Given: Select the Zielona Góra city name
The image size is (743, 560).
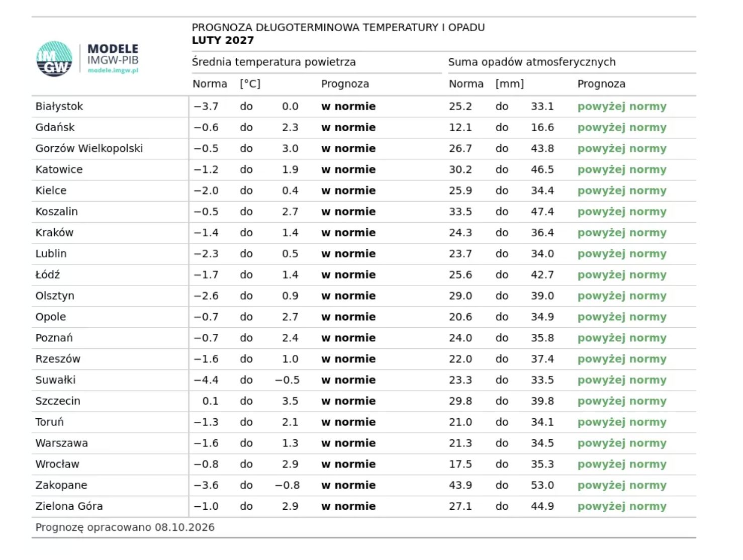Looking at the screenshot, I should tap(69, 507).
